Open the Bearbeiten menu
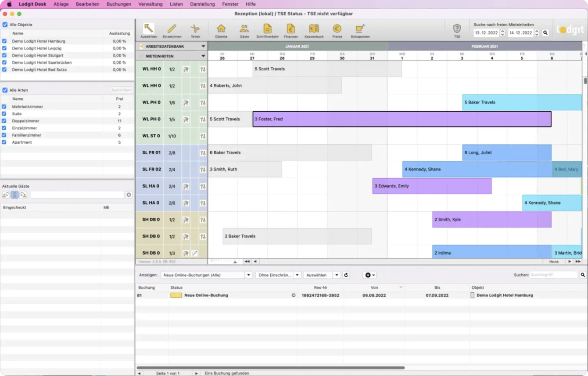 [88, 4]
